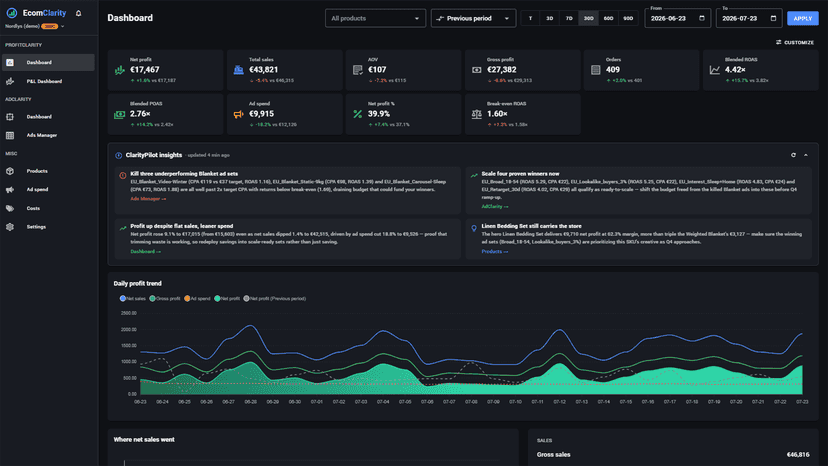The height and width of the screenshot is (466, 828).
Task: Collapse the ClarityPilot insights panel
Action: [x=806, y=155]
